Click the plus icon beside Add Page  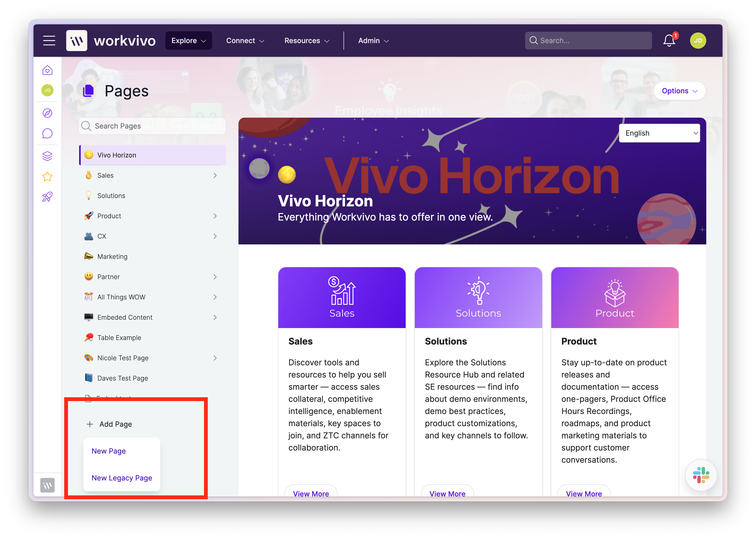coord(90,424)
